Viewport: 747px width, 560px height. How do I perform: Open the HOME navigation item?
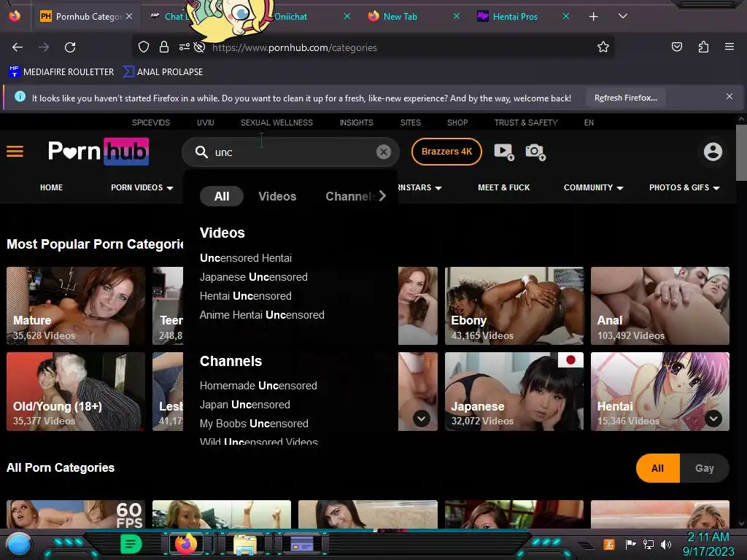(52, 187)
